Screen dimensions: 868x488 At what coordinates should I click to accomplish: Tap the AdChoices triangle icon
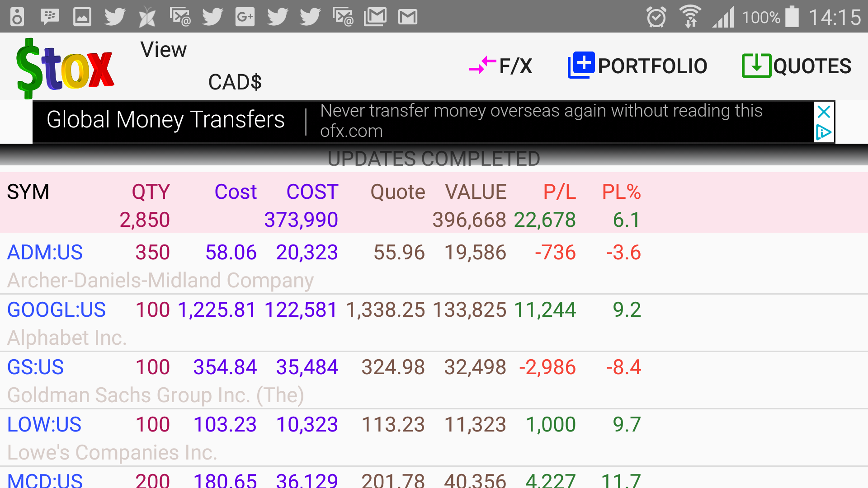824,132
